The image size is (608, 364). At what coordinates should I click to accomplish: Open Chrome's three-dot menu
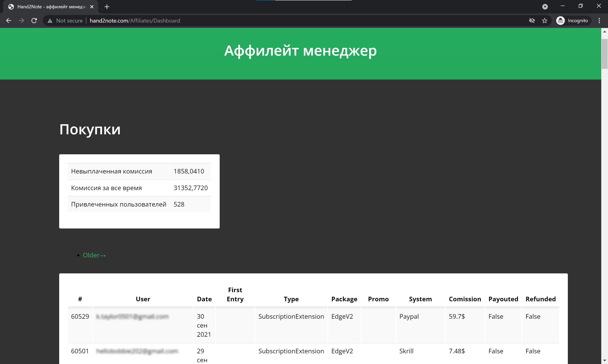coord(599,21)
